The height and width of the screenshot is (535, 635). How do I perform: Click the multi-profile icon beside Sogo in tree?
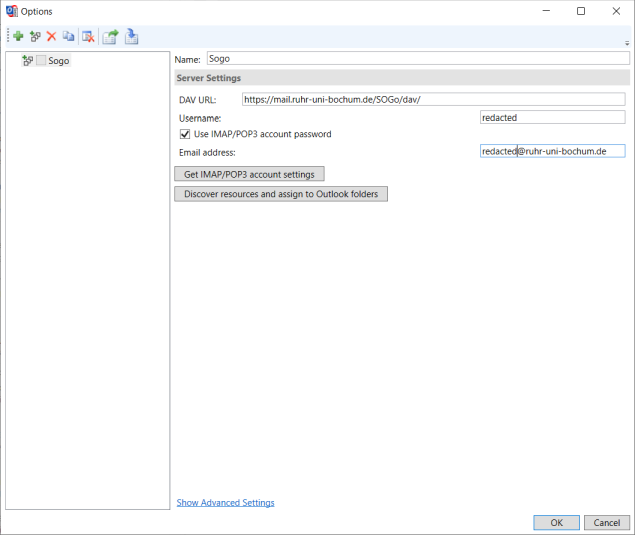pyautogui.click(x=28, y=61)
